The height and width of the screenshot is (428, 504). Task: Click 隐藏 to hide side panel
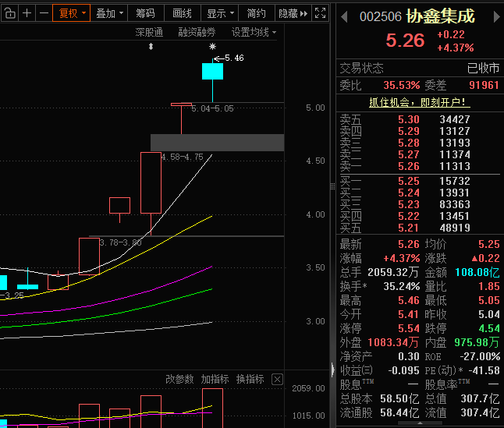[x=293, y=13]
